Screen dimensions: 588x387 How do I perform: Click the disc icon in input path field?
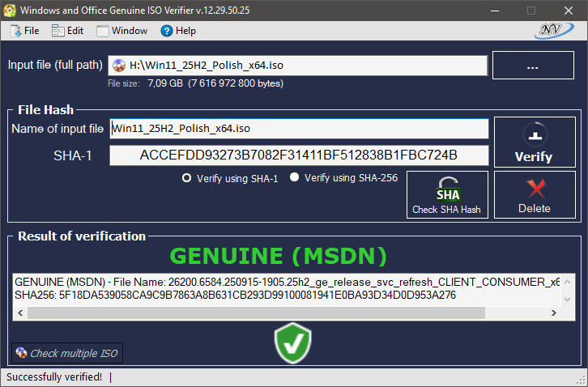119,66
